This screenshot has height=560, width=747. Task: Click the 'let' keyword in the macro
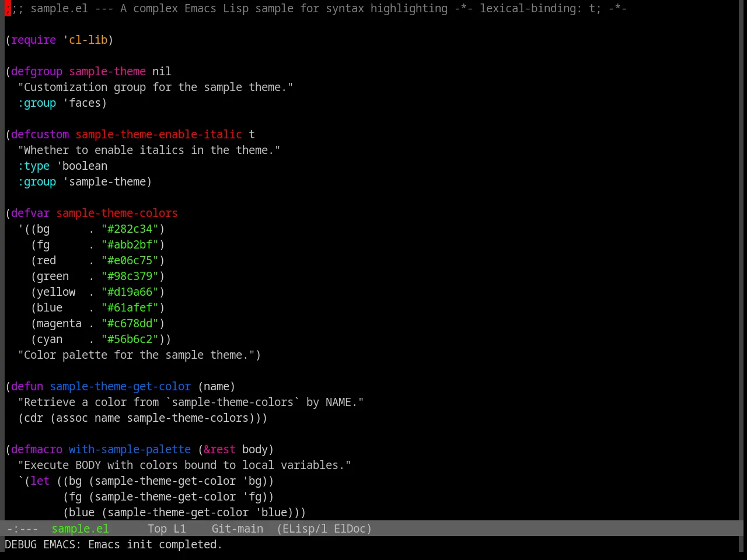point(40,481)
